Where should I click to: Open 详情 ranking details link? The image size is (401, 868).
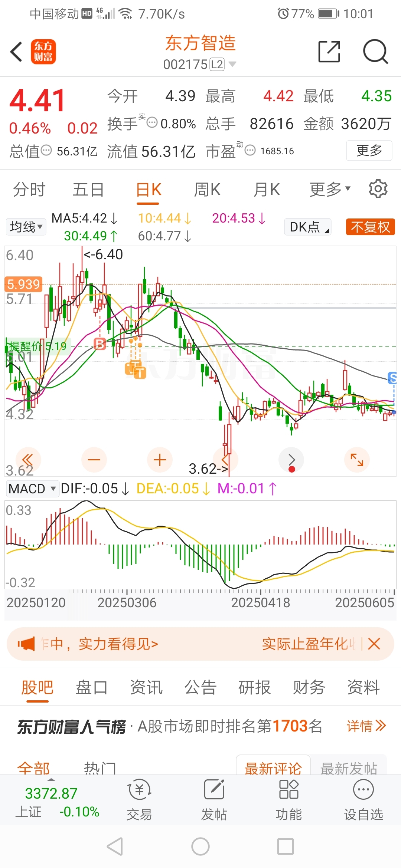point(366,726)
